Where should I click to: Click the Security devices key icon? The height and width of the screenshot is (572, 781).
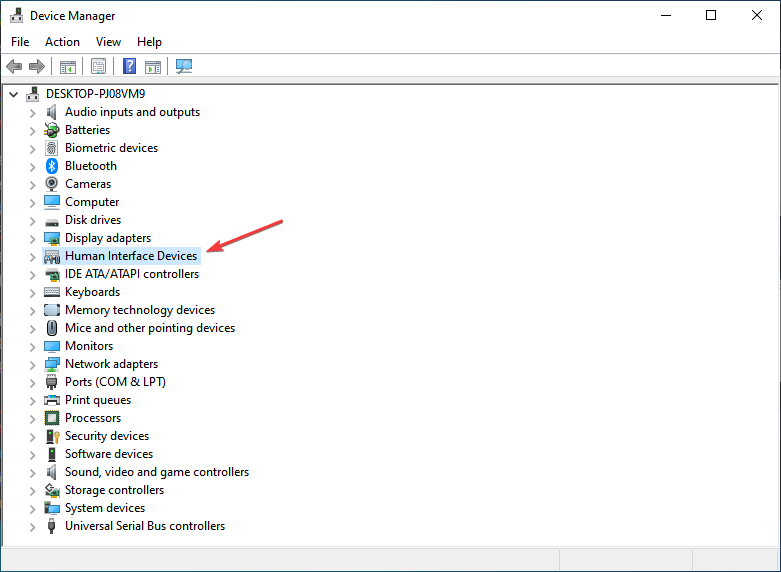[x=53, y=436]
